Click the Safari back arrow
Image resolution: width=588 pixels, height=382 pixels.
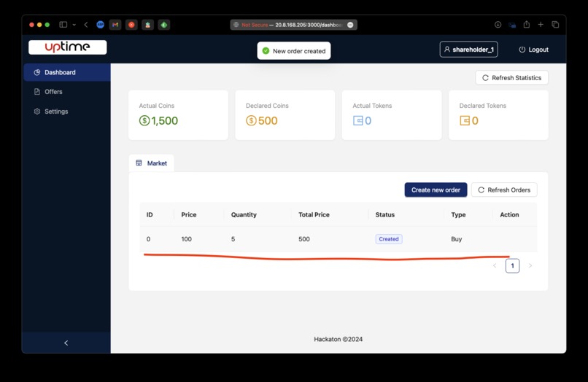[86, 25]
